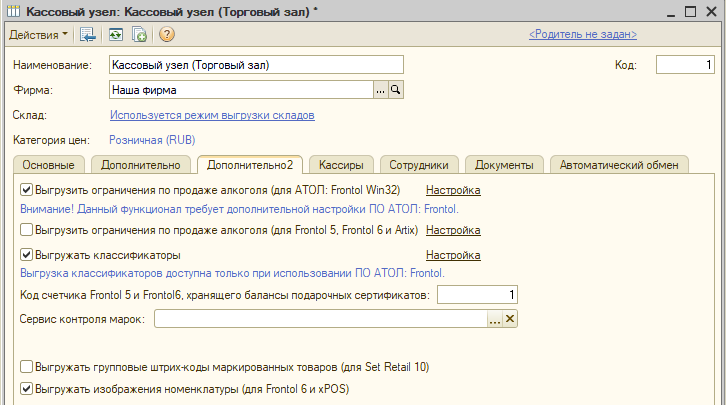The image size is (726, 405).
Task: Open Сервис контроля марок selection with ellipsis button
Action: point(494,319)
